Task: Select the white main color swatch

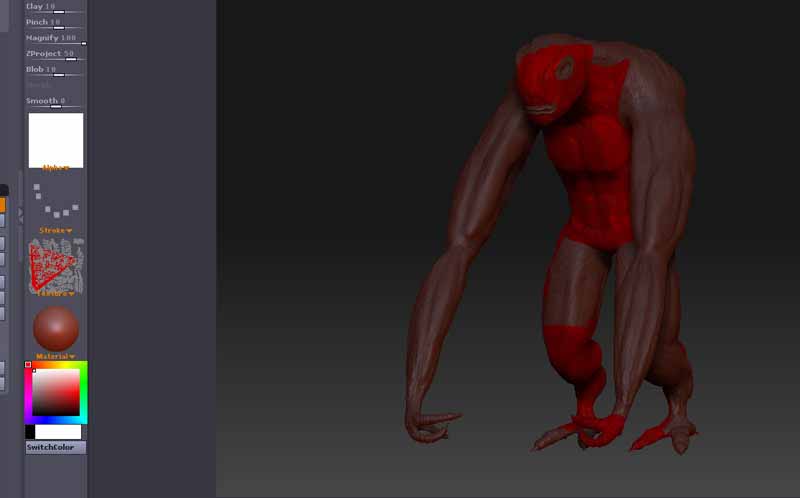Action: click(58, 432)
